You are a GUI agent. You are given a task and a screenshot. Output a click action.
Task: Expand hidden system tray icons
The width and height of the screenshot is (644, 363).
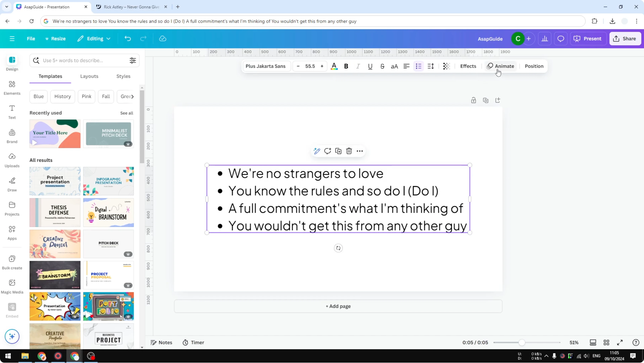click(x=546, y=356)
